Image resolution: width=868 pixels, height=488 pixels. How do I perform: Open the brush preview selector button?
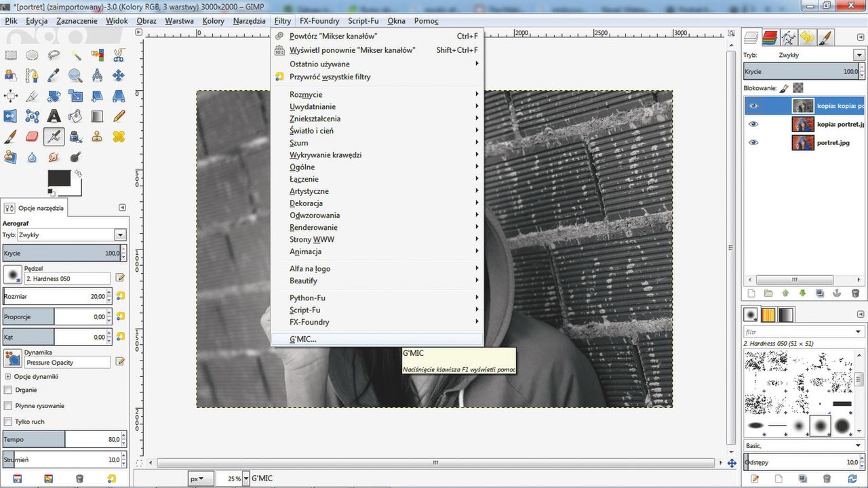click(12, 274)
